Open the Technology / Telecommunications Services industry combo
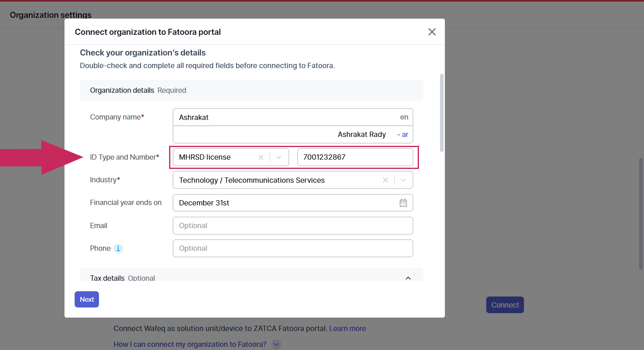 coord(293,180)
